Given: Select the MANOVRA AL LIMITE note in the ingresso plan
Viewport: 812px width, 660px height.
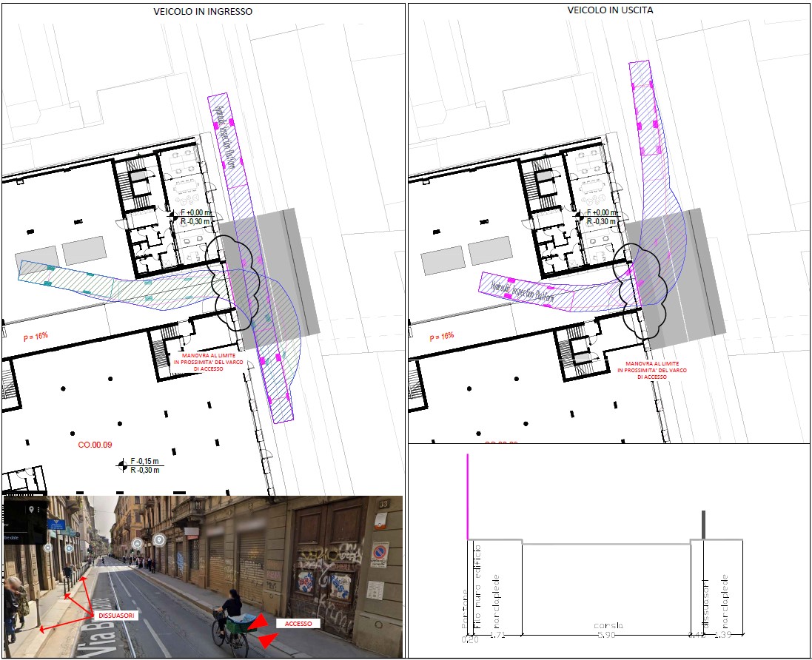Looking at the screenshot, I should point(208,362).
